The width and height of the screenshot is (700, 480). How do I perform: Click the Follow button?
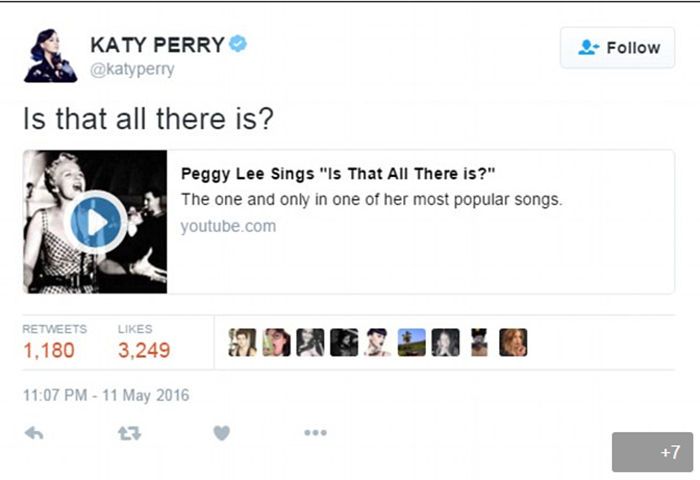(617, 47)
